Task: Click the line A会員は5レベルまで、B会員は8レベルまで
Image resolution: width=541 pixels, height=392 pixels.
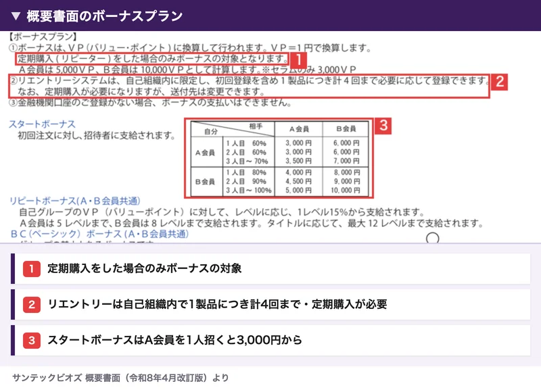Action: click(x=252, y=223)
